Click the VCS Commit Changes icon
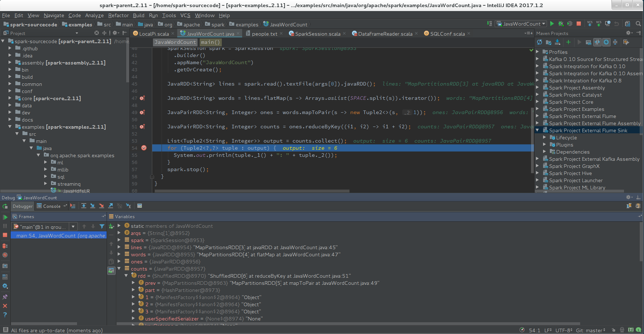Image resolution: width=644 pixels, height=334 pixels. pos(599,24)
